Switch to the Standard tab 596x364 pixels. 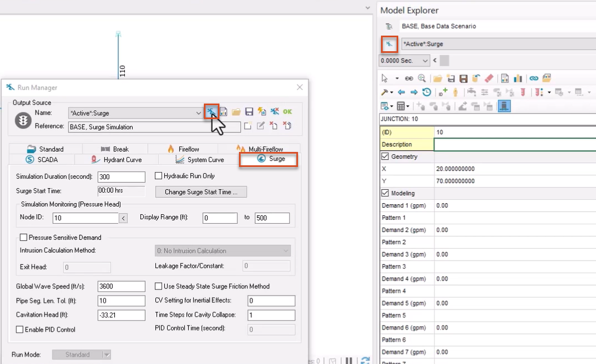45,149
